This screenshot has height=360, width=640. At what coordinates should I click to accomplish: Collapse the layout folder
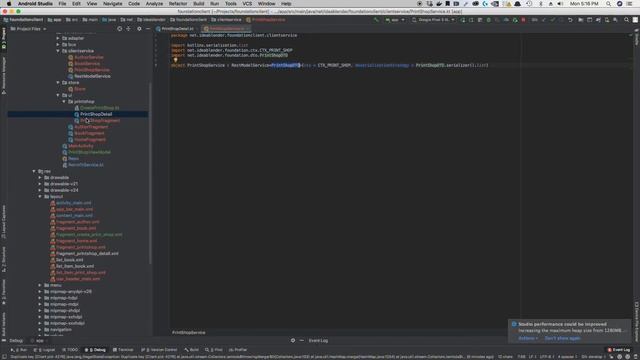pos(40,196)
